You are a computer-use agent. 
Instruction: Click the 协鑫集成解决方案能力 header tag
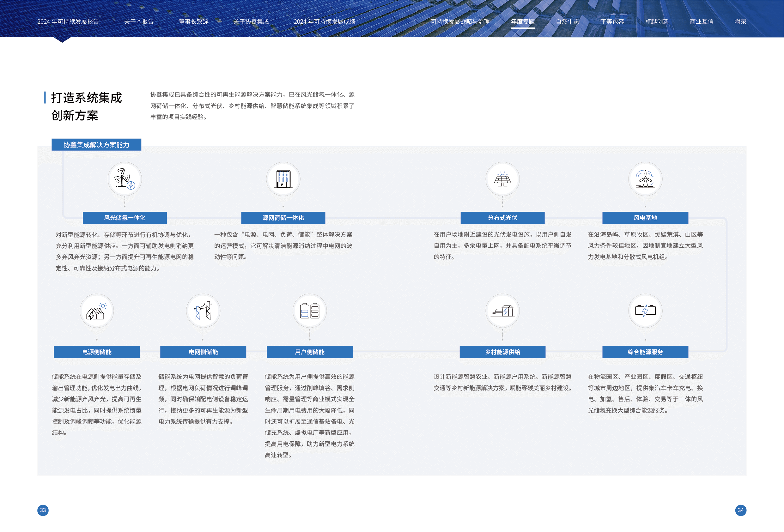coord(96,145)
